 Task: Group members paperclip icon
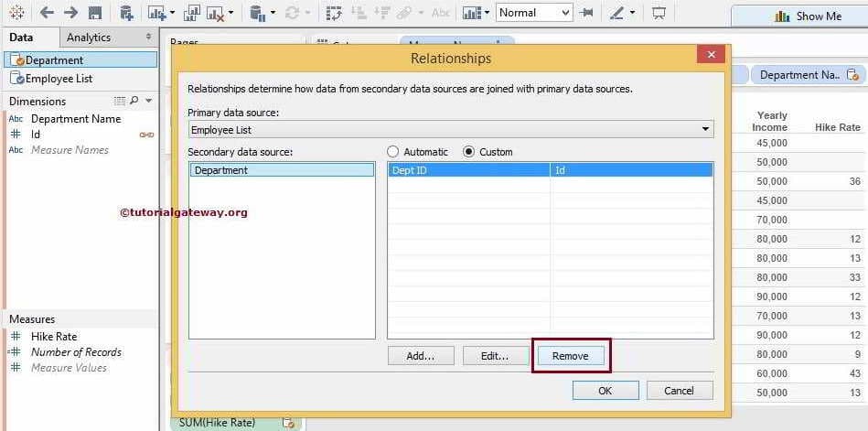coord(405,13)
